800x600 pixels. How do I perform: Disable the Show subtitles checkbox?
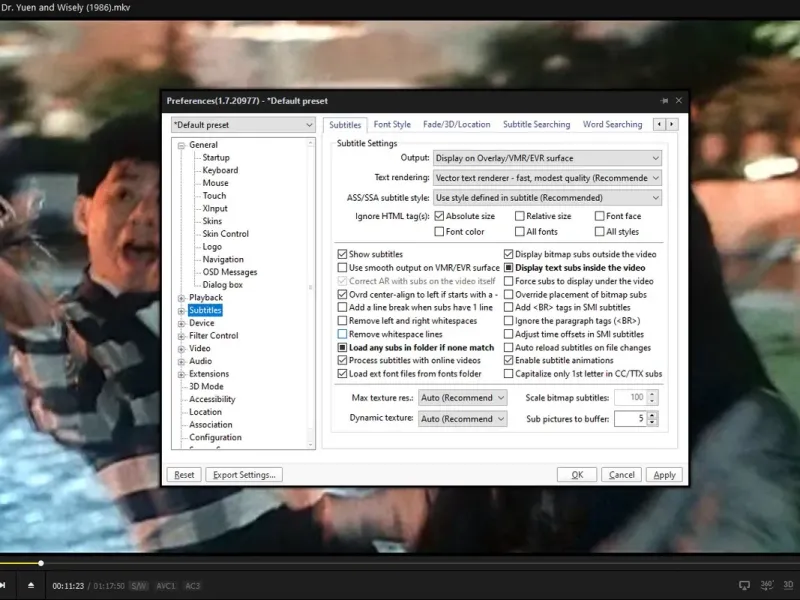[342, 254]
